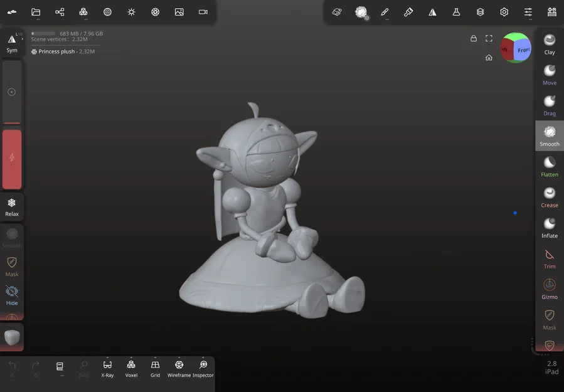The image size is (564, 392).
Task: Select the Gizmo tool
Action: 549,289
